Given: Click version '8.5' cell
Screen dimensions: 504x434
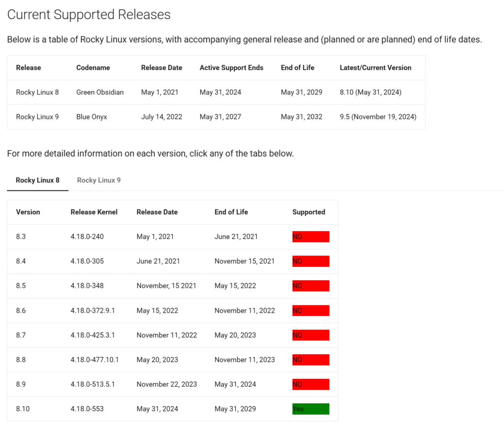Looking at the screenshot, I should click(x=21, y=286).
